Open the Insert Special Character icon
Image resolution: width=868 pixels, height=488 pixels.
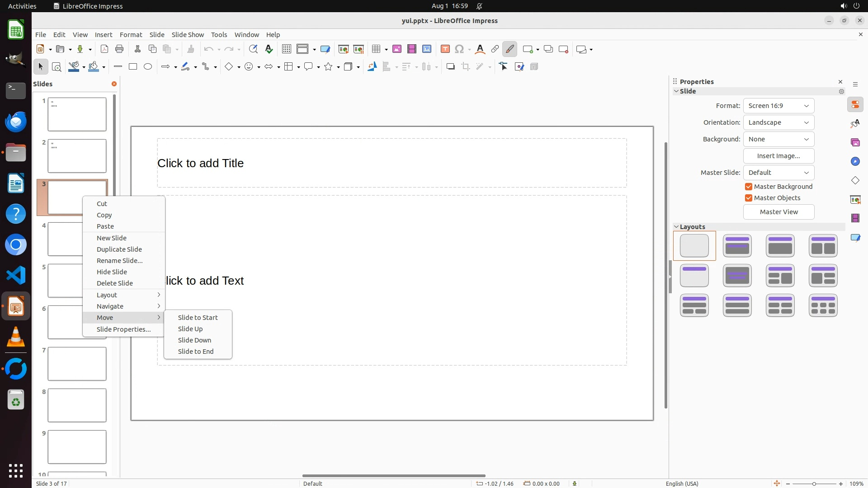click(459, 49)
